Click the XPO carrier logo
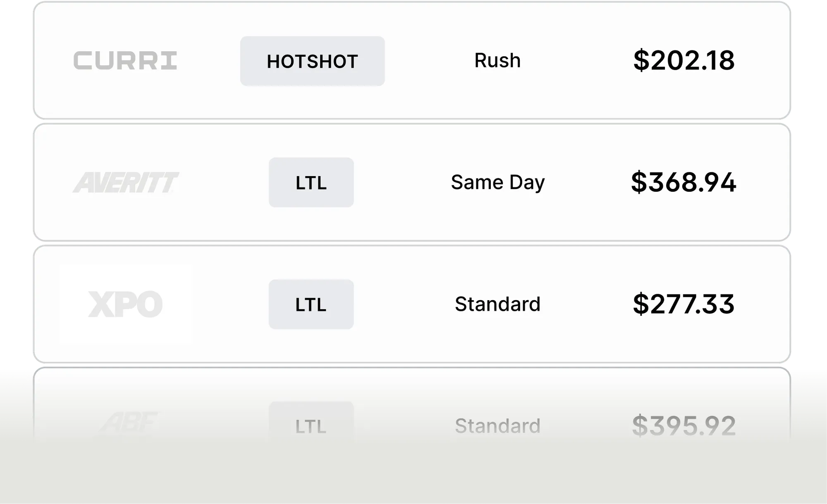 125,304
